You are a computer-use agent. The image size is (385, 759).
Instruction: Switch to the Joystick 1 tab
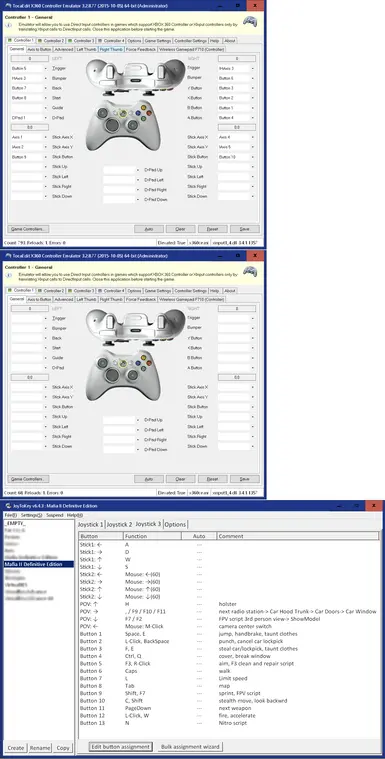click(x=91, y=524)
